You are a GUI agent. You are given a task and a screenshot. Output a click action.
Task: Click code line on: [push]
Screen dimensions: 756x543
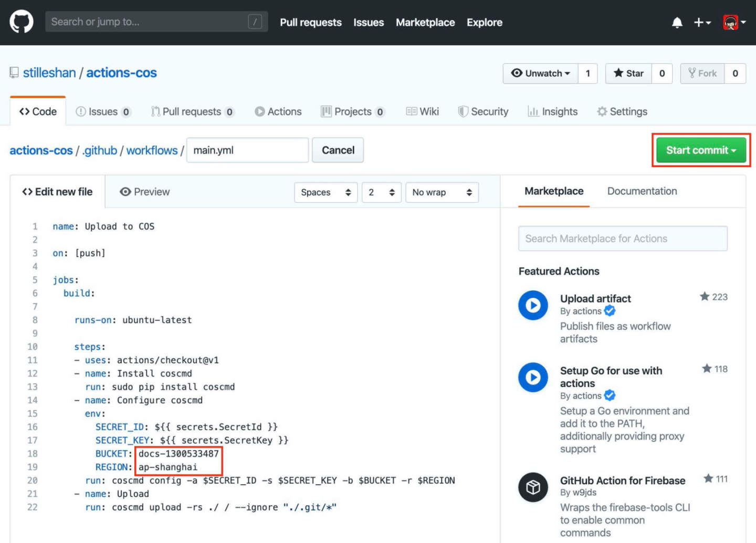pyautogui.click(x=79, y=253)
